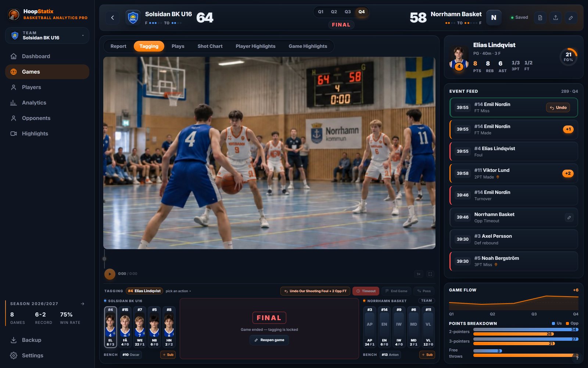The width and height of the screenshot is (588, 368).
Task: Expand the pick an action menu
Action: pyautogui.click(x=178, y=291)
